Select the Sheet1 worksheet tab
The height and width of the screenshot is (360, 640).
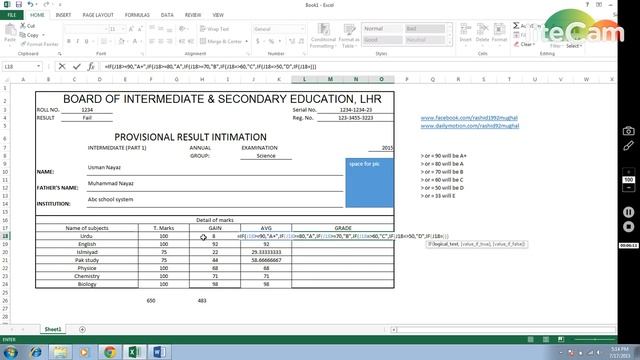(53, 329)
